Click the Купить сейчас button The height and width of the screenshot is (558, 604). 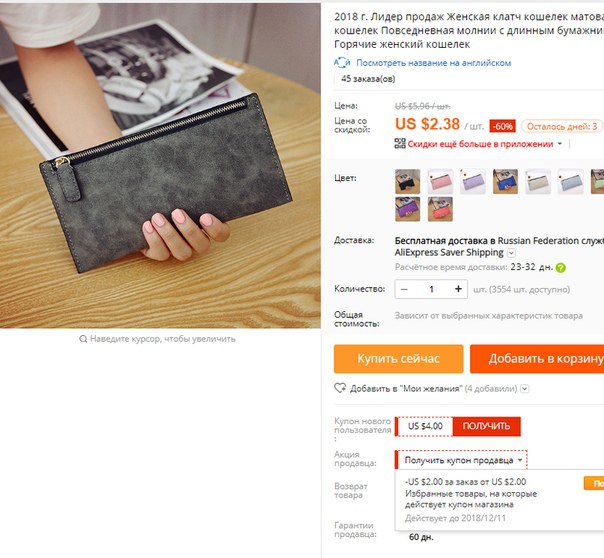[x=399, y=359]
